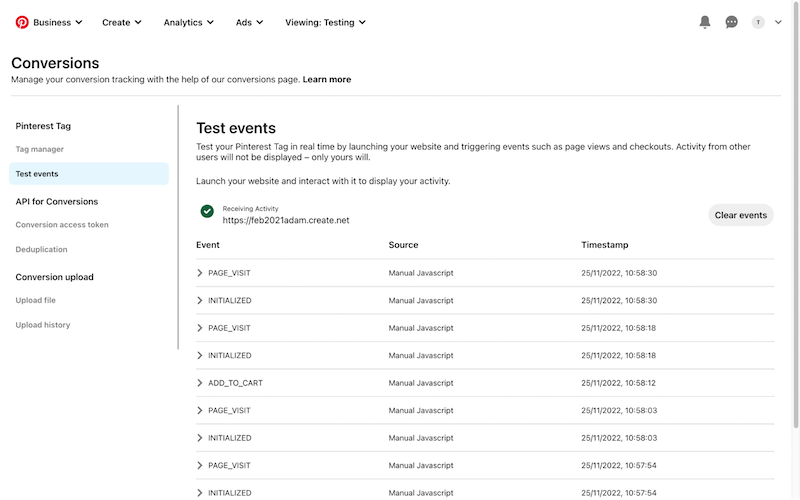Open the Viewing: Testing account switcher

pos(325,22)
